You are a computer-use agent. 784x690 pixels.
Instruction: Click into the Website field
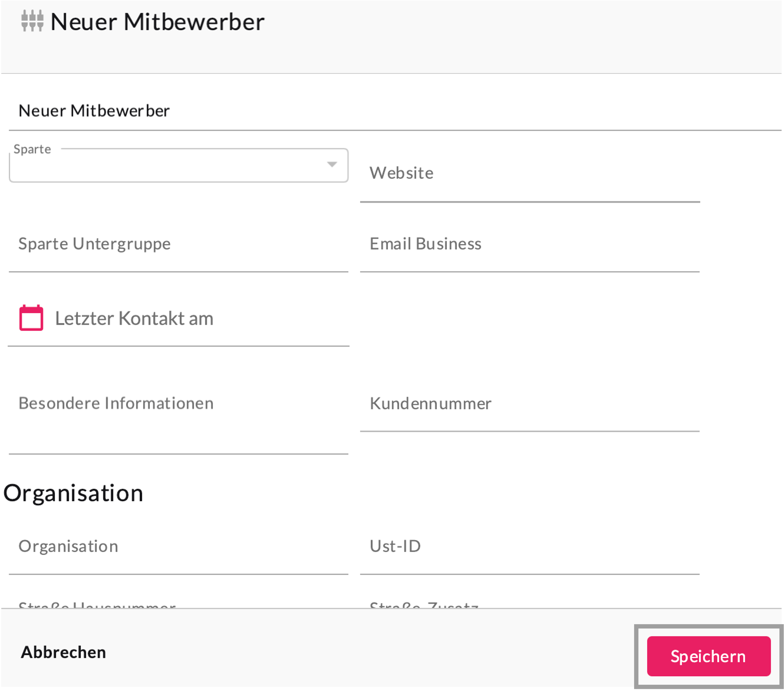coord(529,173)
